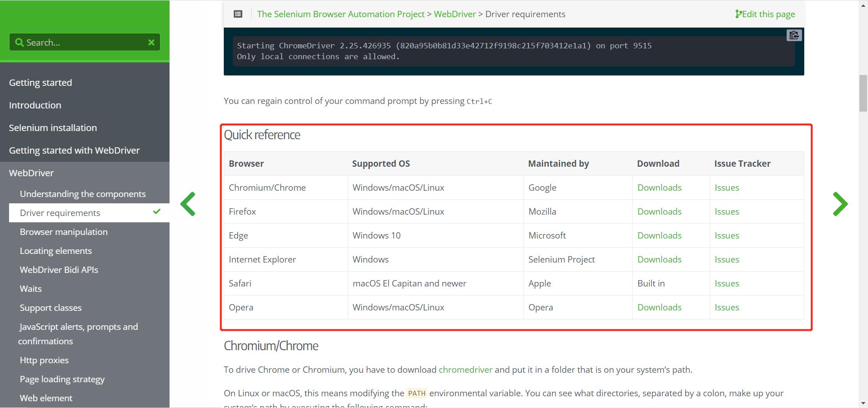Select Driver requirements sidebar item

pyautogui.click(x=89, y=213)
